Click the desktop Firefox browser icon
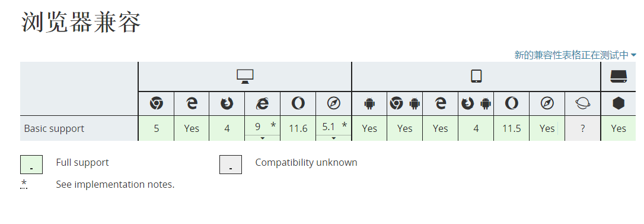Image resolution: width=644 pixels, height=224 pixels. coord(227,103)
